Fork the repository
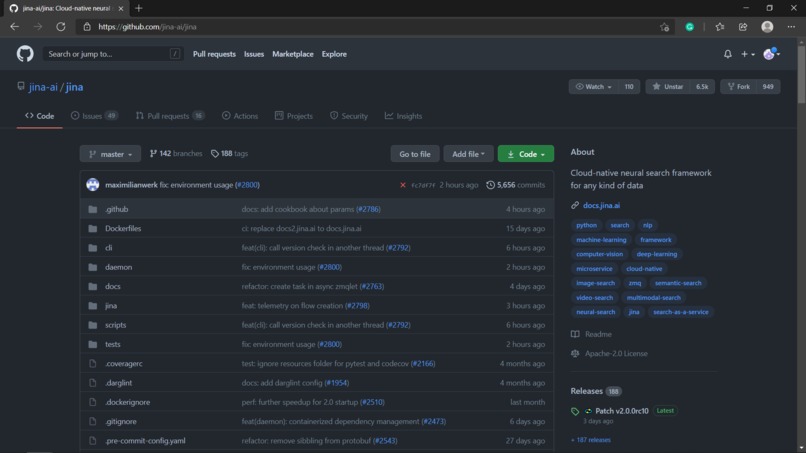The width and height of the screenshot is (806, 453). coord(738,86)
